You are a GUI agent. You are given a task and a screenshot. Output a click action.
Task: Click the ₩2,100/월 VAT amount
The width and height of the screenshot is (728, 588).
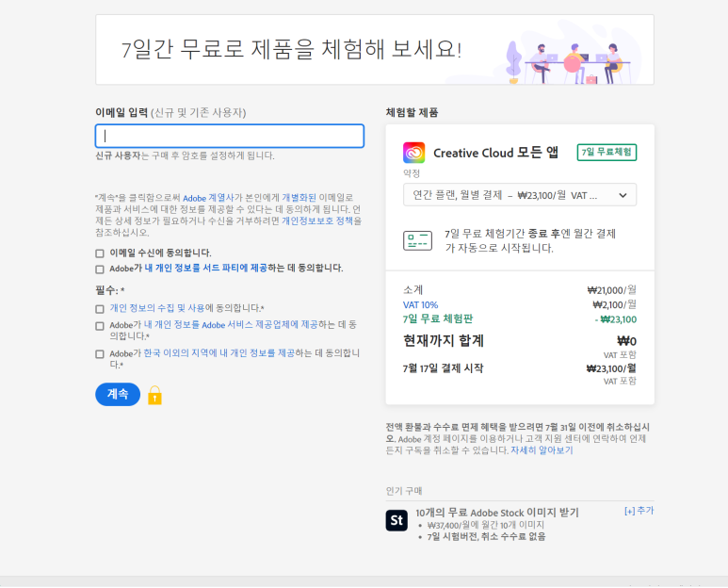click(x=614, y=304)
